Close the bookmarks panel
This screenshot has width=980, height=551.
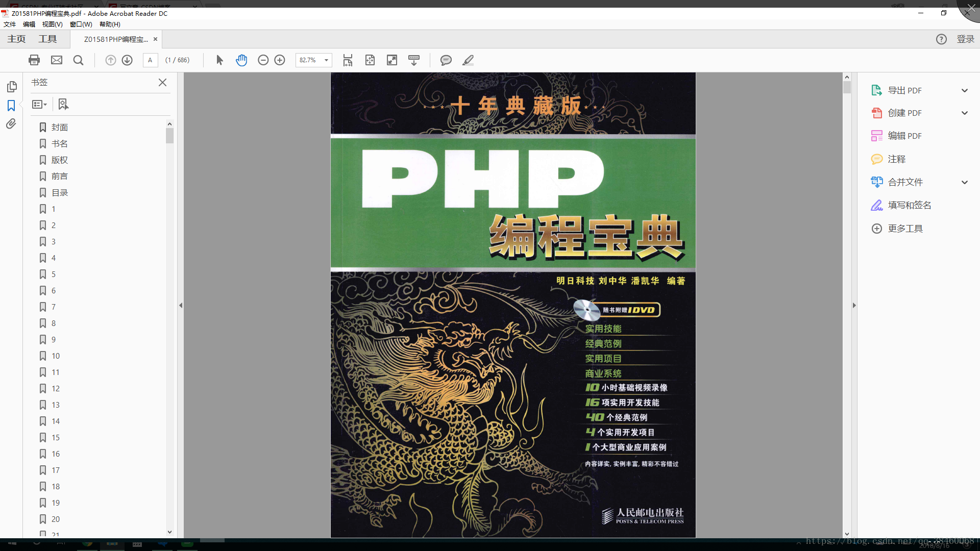point(162,82)
